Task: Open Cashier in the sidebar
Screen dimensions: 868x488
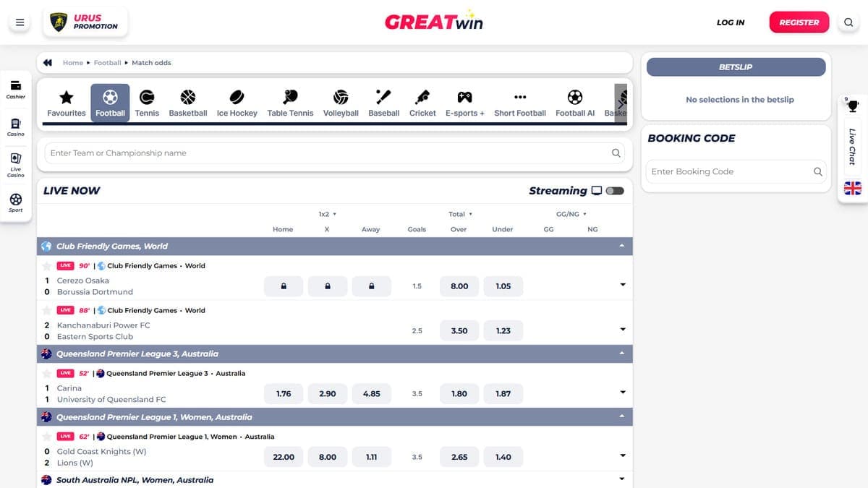Action: (x=16, y=90)
